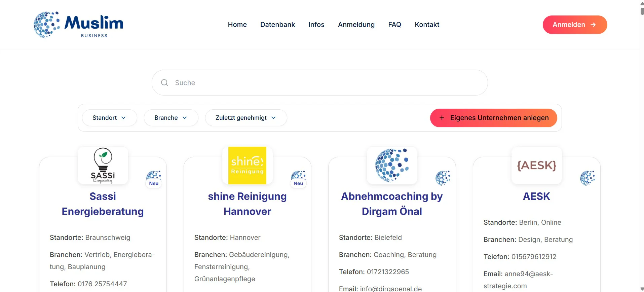
Task: Click the red Anmelden button
Action: 575,25
